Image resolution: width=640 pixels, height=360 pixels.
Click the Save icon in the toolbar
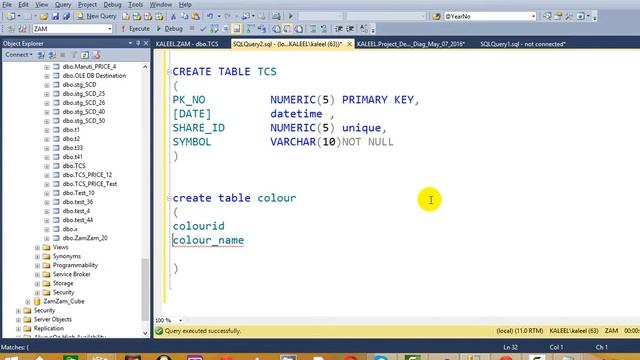click(x=55, y=16)
